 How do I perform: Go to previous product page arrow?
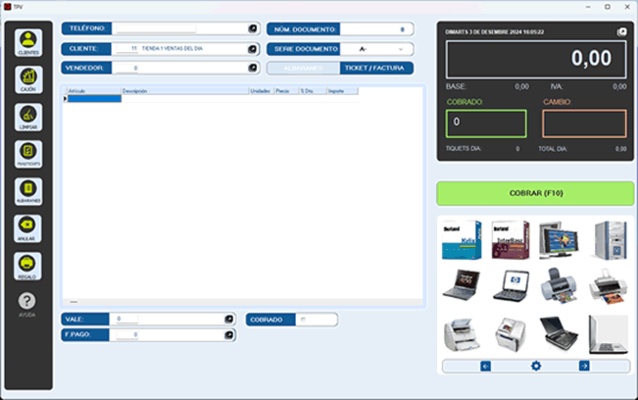point(485,366)
